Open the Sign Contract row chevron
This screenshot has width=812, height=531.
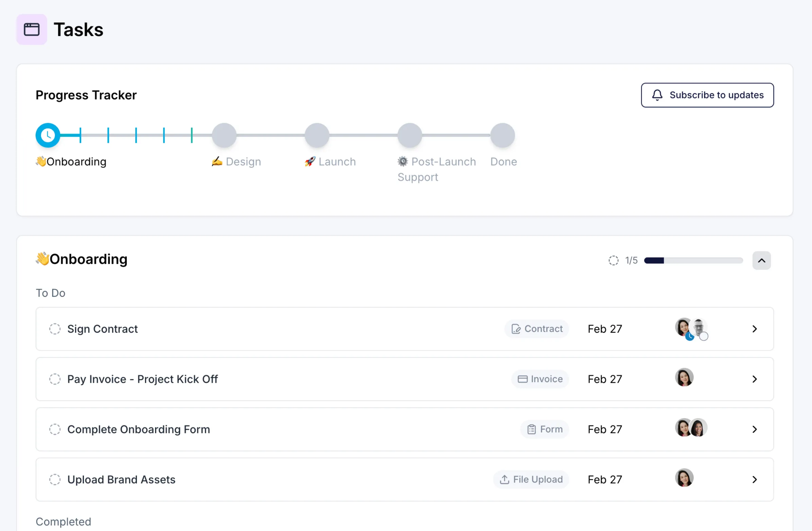754,329
